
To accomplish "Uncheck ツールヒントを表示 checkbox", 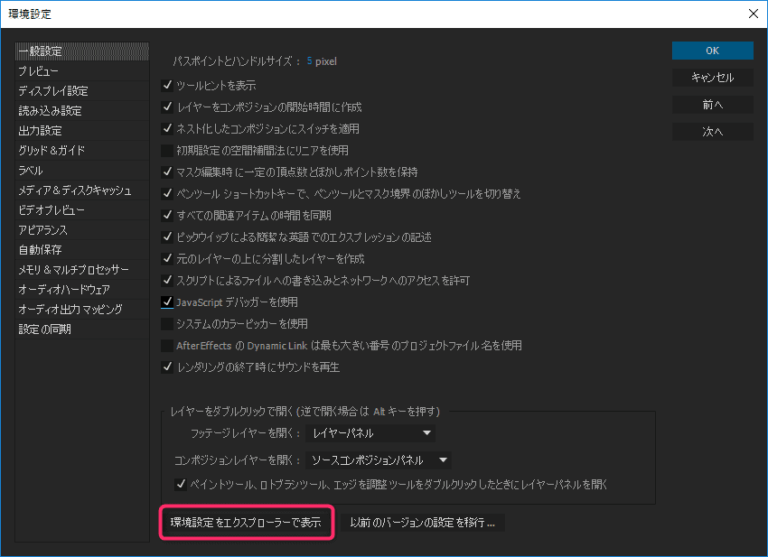I will [167, 85].
